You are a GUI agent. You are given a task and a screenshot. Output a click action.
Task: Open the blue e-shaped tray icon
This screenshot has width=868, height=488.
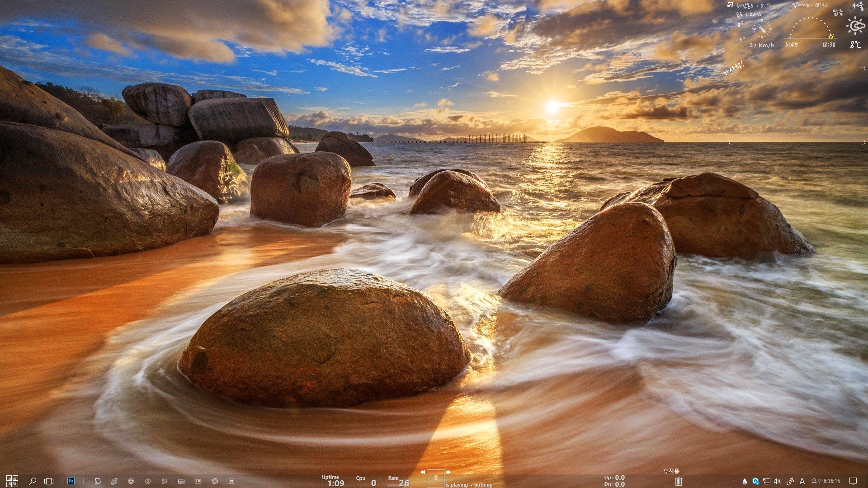tap(755, 481)
